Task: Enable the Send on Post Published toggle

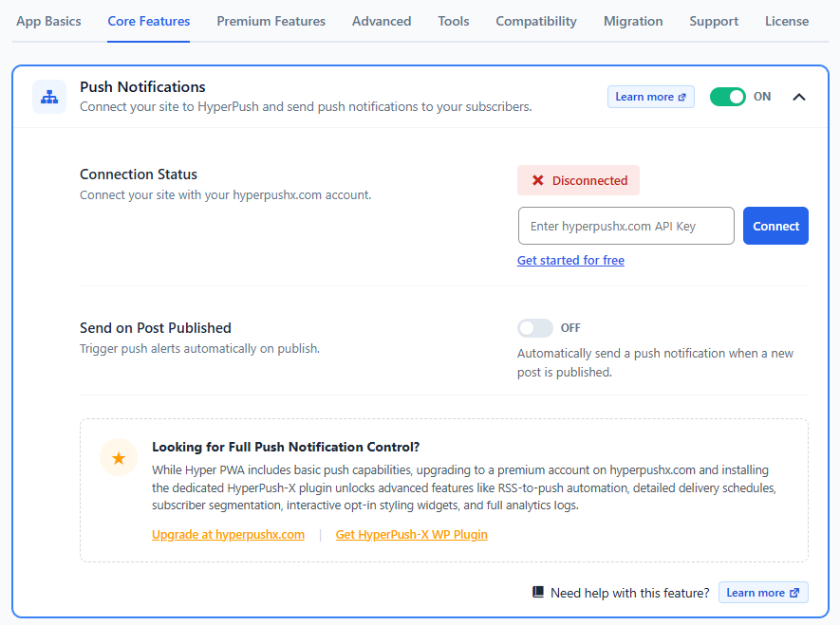Action: [534, 328]
